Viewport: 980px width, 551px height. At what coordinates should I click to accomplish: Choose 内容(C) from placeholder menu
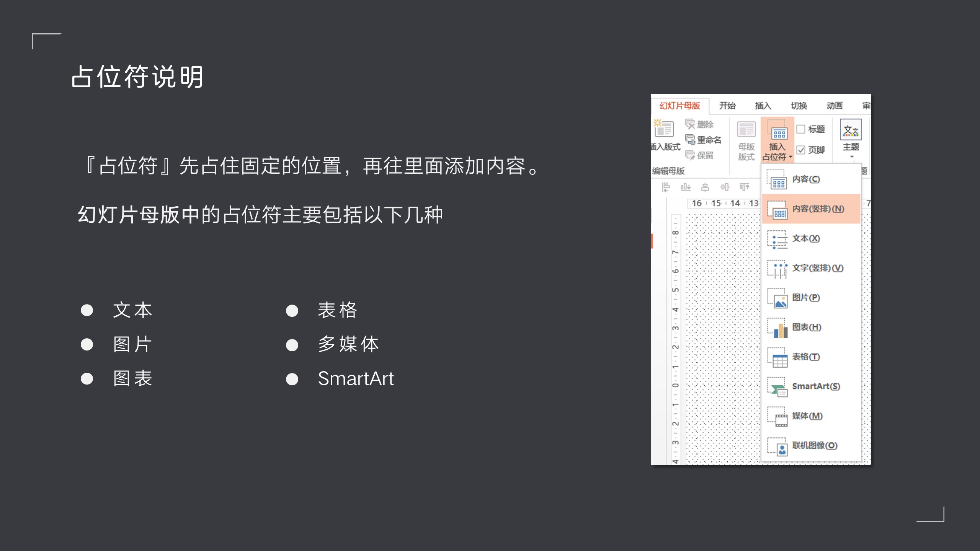tap(805, 179)
